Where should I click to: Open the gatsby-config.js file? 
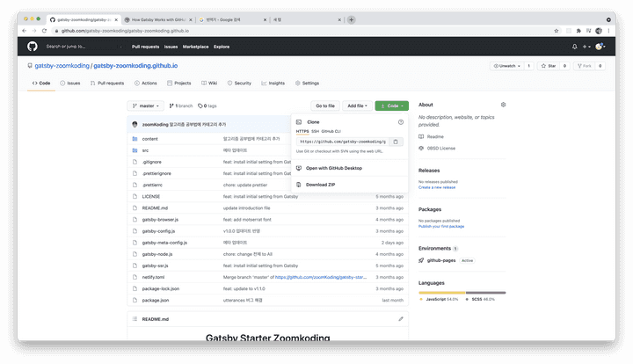(158, 231)
